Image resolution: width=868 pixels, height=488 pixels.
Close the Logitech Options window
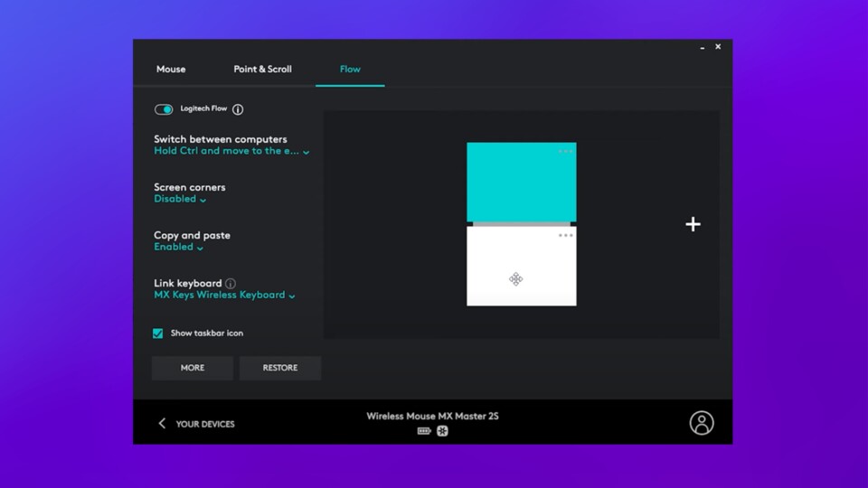(718, 47)
